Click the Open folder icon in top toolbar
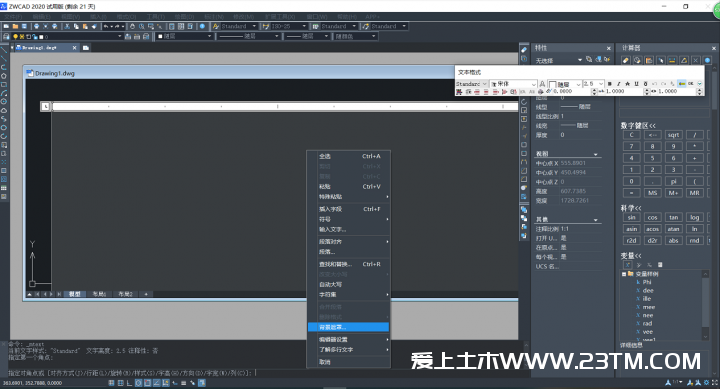The width and height of the screenshot is (720, 389). click(x=15, y=26)
